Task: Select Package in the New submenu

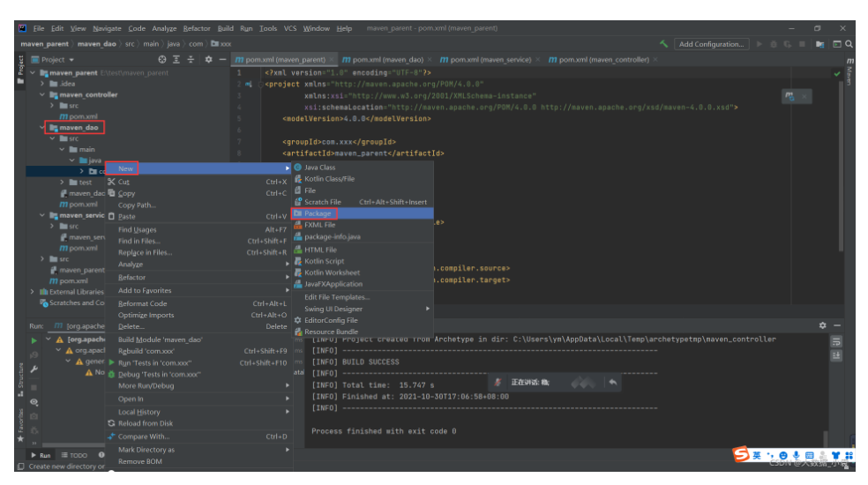Action: coord(318,213)
